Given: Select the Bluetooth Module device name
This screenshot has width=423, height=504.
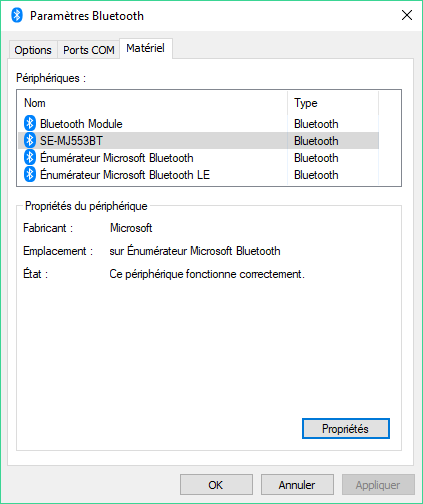Looking at the screenshot, I should (x=81, y=124).
